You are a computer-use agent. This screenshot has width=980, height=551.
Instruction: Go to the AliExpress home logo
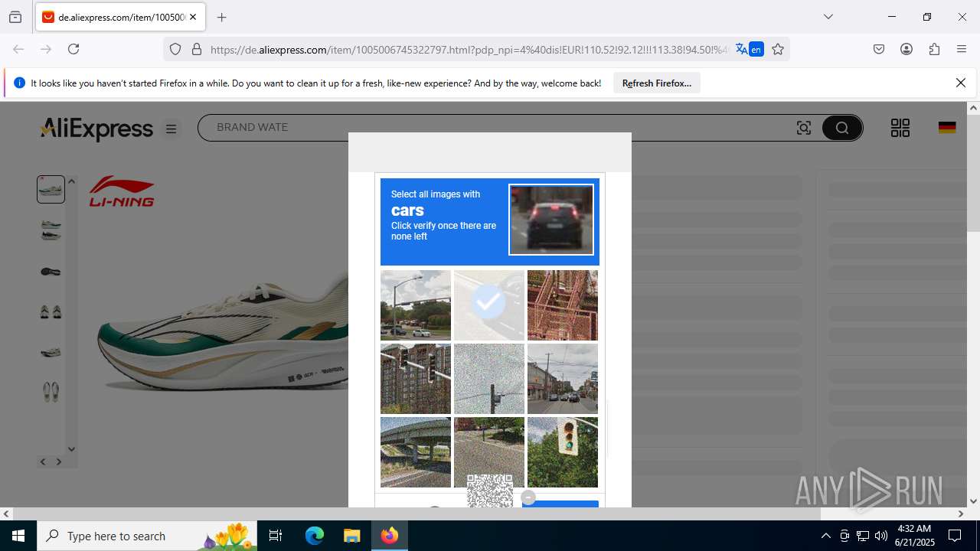tap(97, 129)
